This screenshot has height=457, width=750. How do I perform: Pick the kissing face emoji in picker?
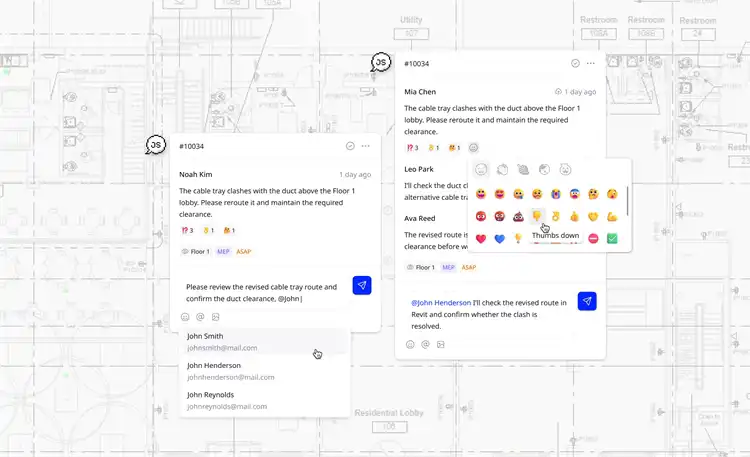(x=612, y=194)
